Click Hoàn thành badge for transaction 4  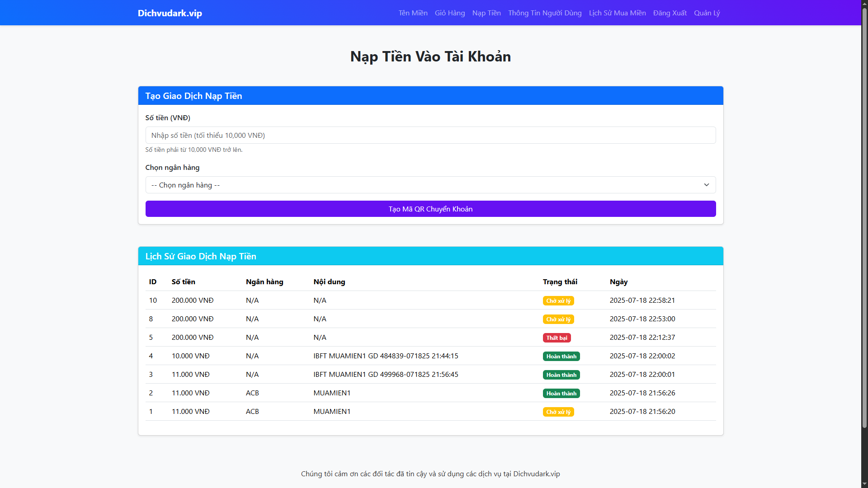[x=561, y=357]
